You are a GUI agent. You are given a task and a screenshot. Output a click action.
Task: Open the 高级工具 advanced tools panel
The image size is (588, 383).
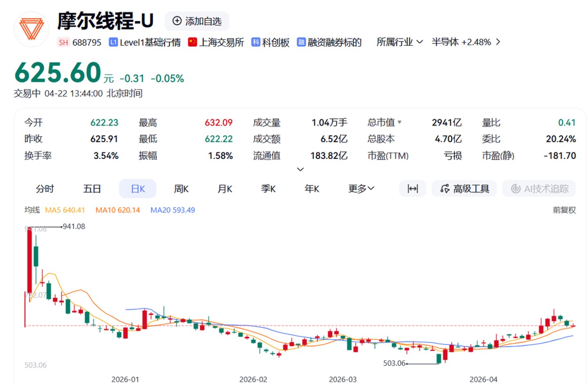tap(464, 188)
